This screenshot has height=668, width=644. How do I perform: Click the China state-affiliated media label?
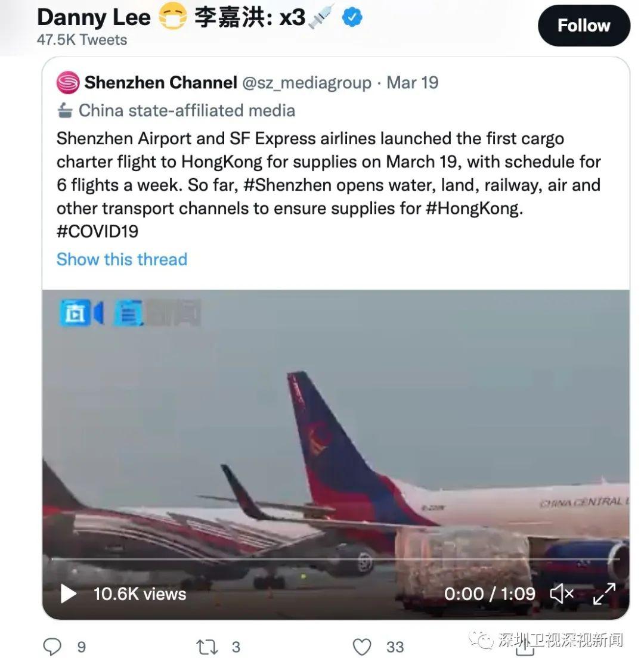(x=187, y=111)
